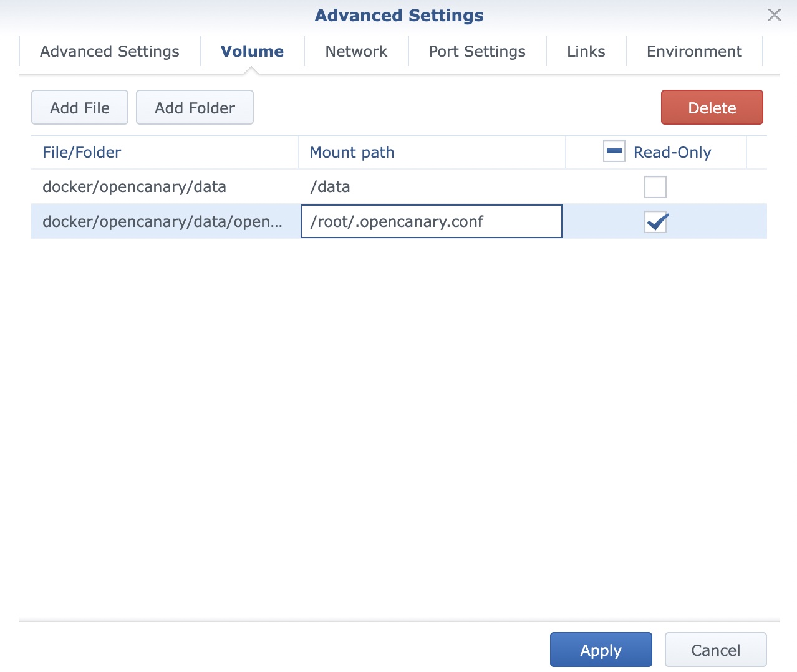The image size is (797, 672).
Task: Open the Environment tab
Action: [x=694, y=51]
